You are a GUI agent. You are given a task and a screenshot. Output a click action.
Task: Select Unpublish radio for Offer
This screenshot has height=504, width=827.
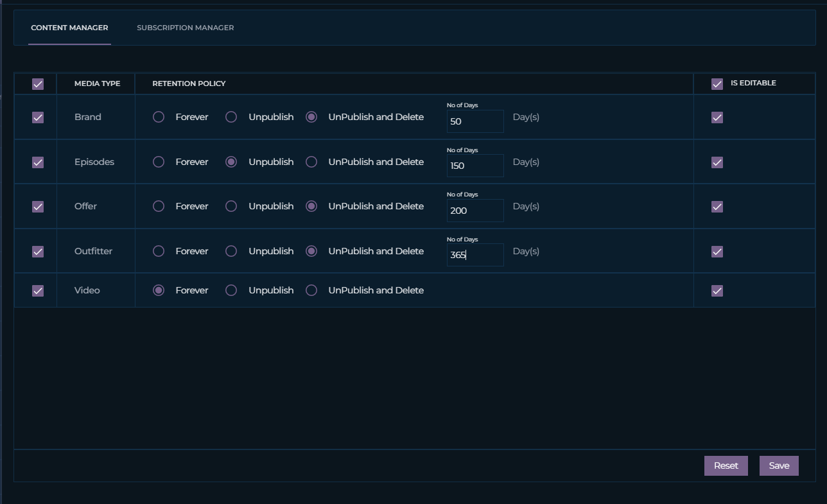pos(231,206)
